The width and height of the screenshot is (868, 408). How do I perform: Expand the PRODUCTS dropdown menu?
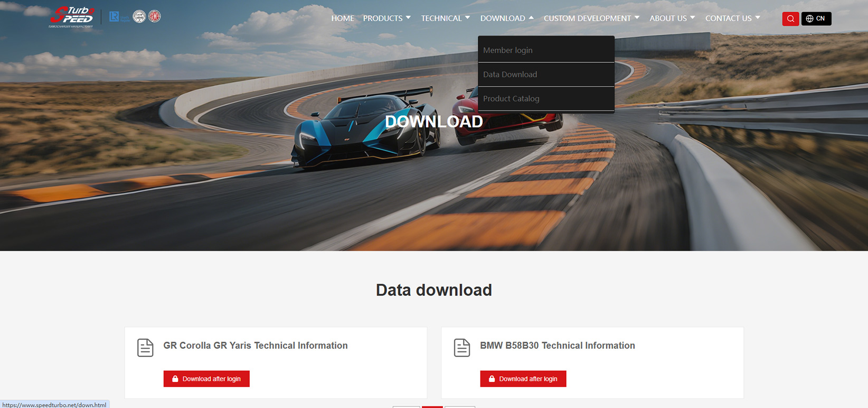(386, 18)
